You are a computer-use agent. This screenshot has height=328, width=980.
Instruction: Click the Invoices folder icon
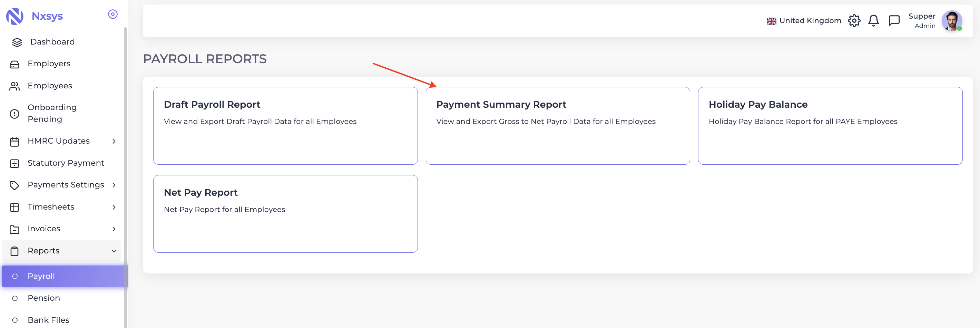click(x=14, y=229)
